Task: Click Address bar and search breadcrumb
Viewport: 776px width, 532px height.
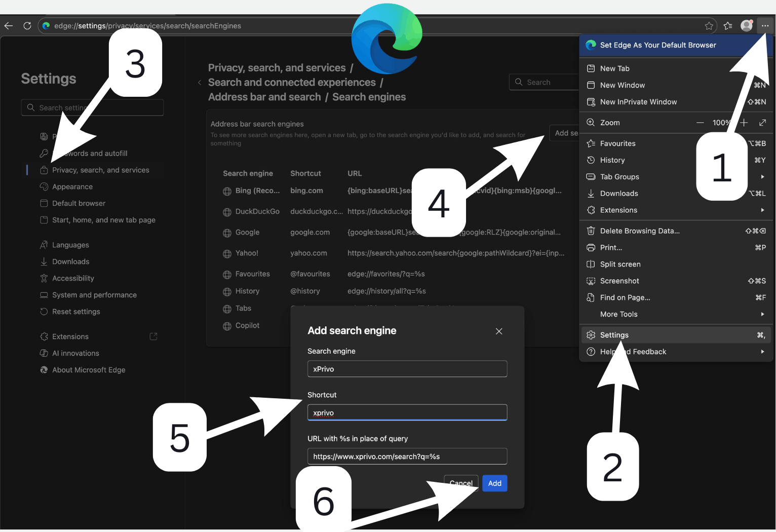Action: [264, 97]
